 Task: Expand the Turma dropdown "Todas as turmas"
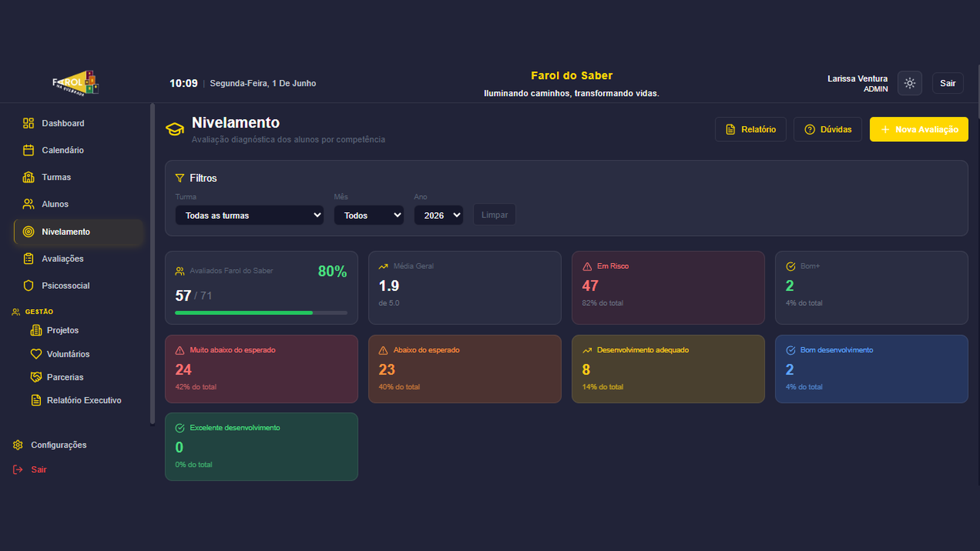coord(250,215)
